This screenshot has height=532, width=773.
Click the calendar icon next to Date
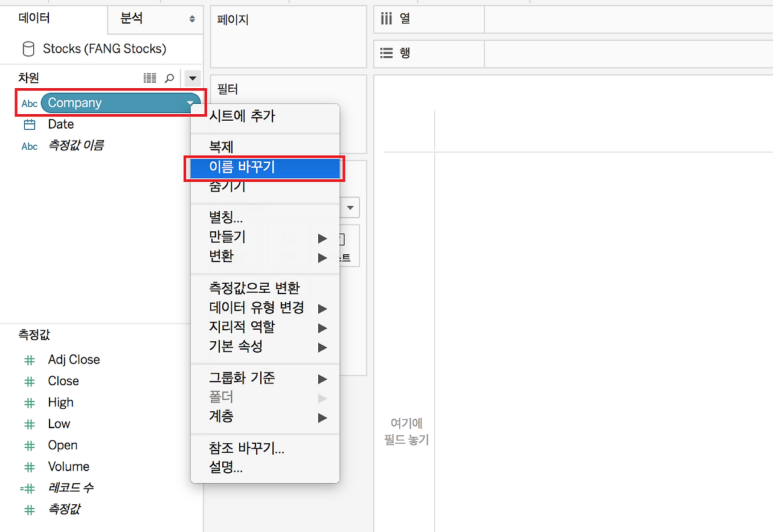click(30, 124)
